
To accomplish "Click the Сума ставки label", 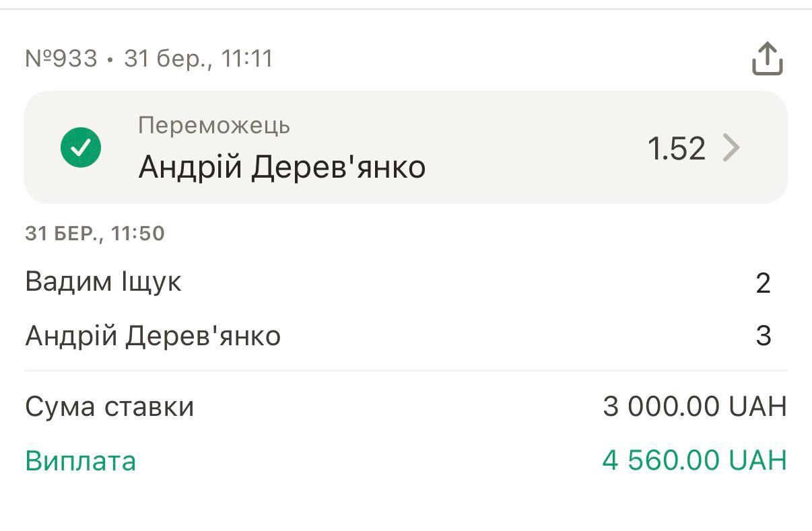I will pyautogui.click(x=110, y=406).
